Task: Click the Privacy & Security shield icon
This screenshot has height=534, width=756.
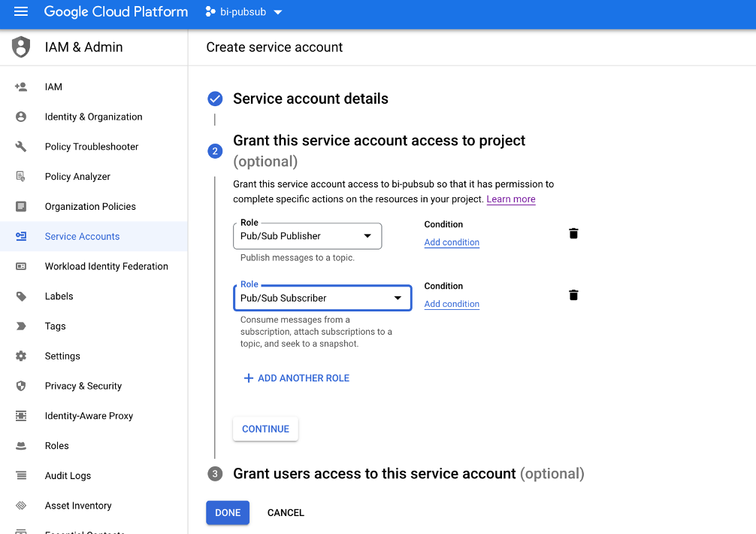Action: pos(21,386)
